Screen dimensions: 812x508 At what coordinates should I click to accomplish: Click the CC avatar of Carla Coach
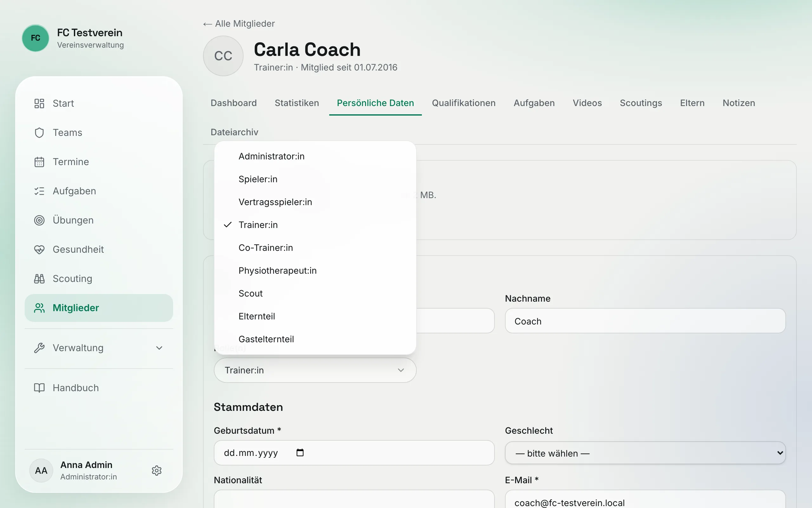pos(223,56)
